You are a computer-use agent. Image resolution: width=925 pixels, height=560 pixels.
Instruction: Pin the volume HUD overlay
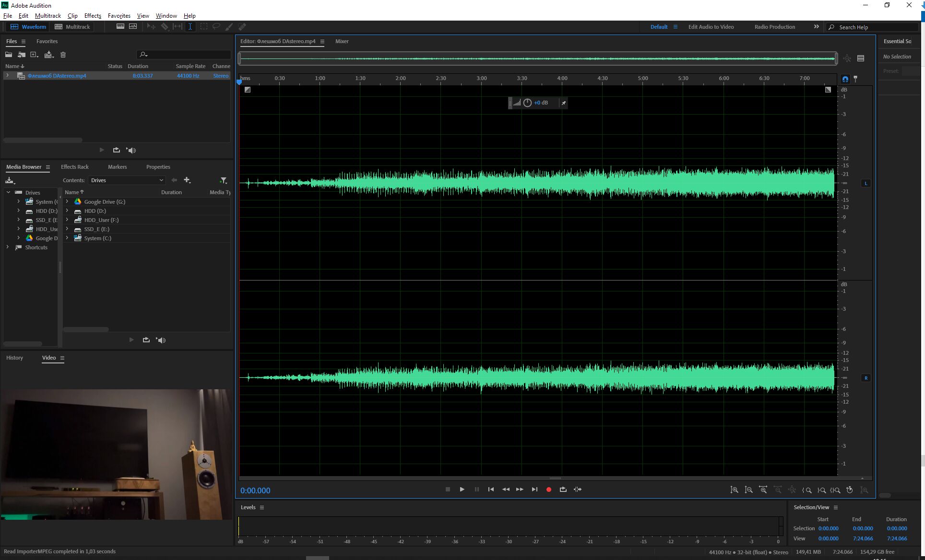pos(564,103)
